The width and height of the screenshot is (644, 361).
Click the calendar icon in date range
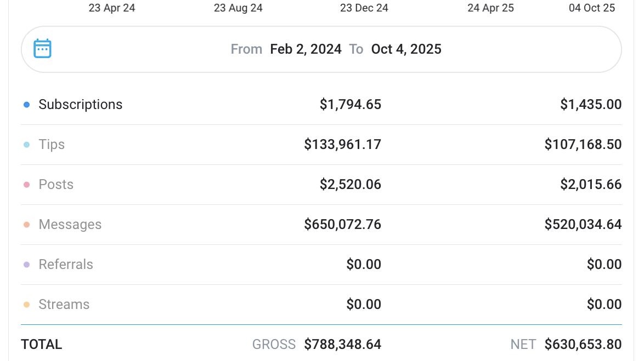pyautogui.click(x=42, y=49)
